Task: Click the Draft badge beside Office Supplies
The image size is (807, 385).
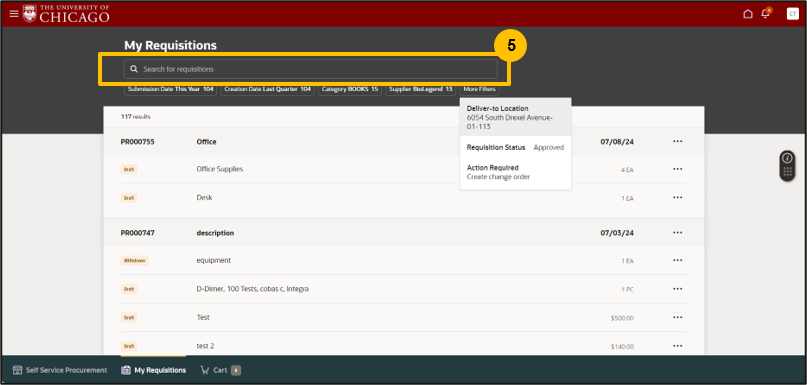Action: coord(129,169)
